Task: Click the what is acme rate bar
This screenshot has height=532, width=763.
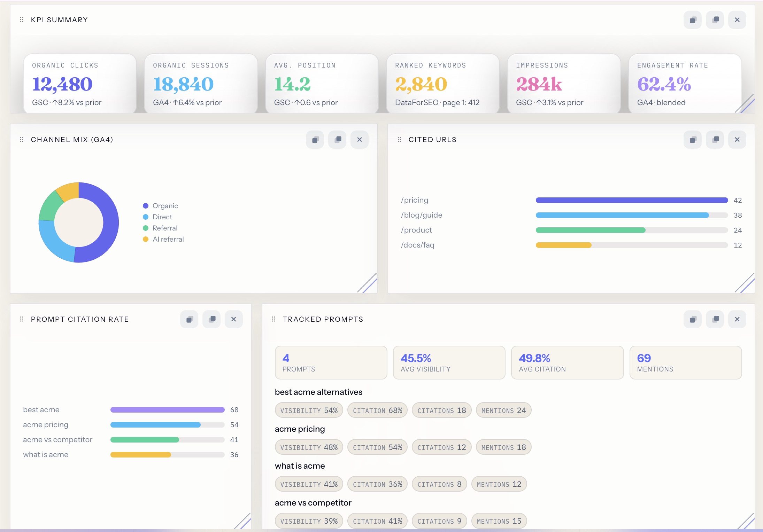Action: point(168,455)
